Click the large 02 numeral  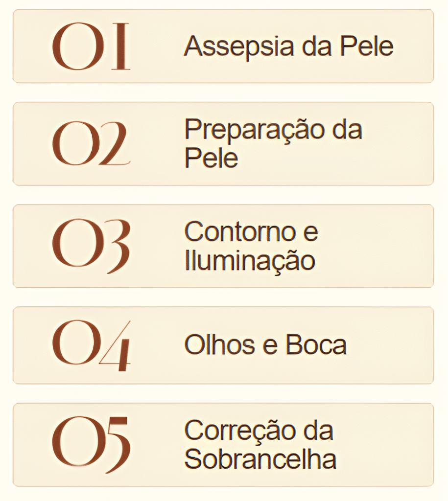pos(91,143)
